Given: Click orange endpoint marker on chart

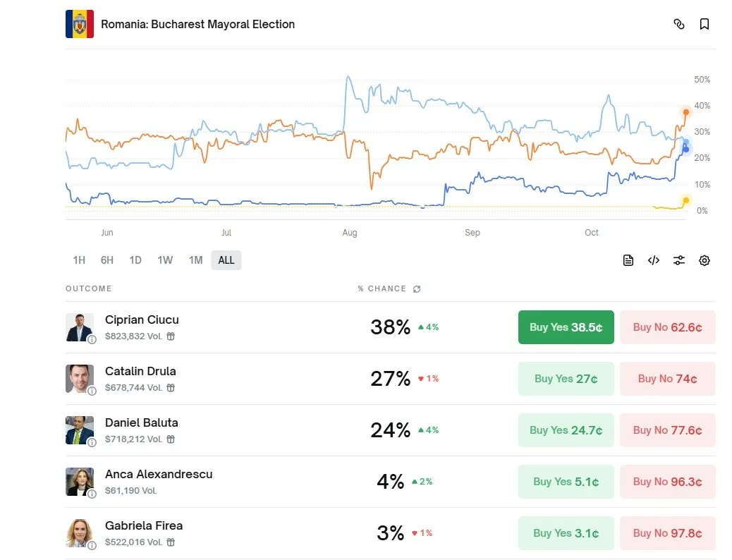Looking at the screenshot, I should 685,112.
